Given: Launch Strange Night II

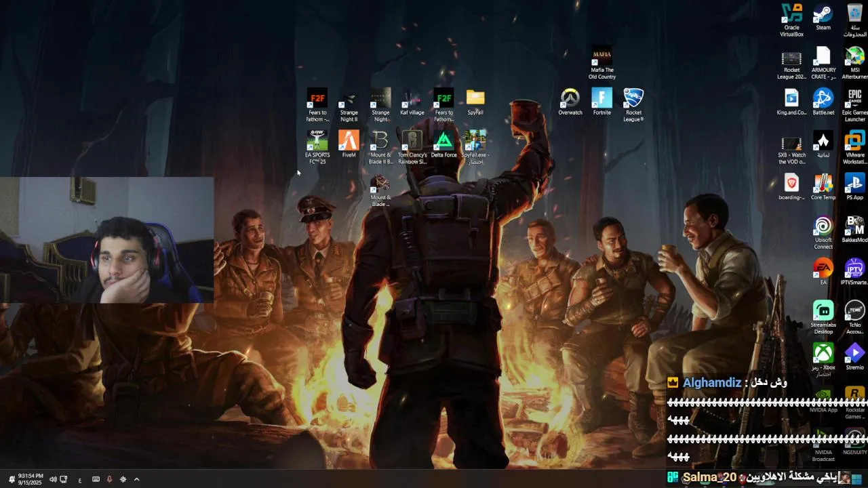Looking at the screenshot, I should coord(349,106).
